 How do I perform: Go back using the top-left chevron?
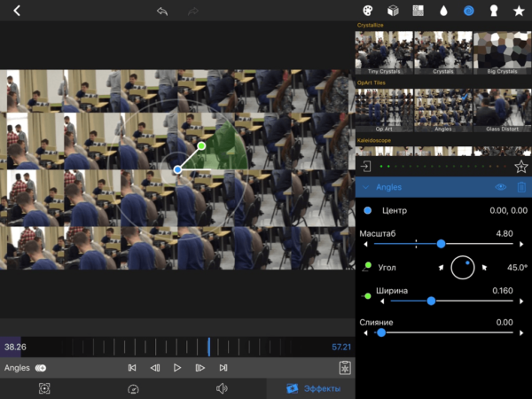click(x=16, y=11)
